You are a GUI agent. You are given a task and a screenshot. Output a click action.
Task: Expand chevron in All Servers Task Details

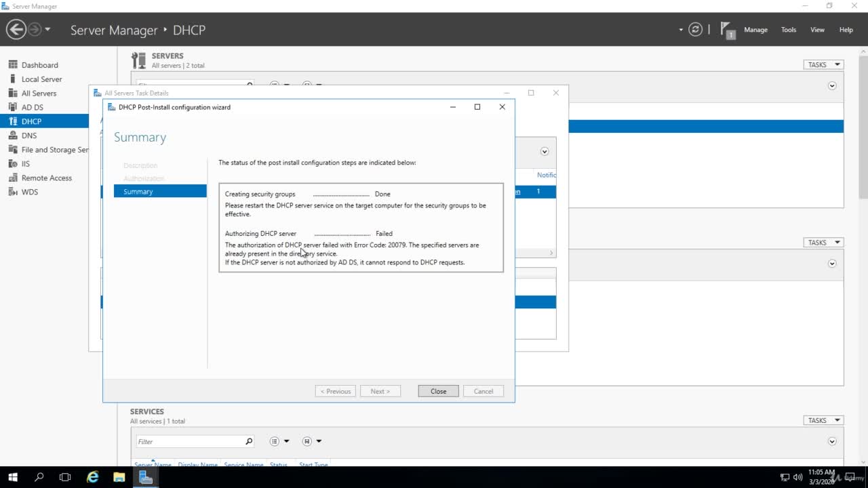(x=544, y=152)
